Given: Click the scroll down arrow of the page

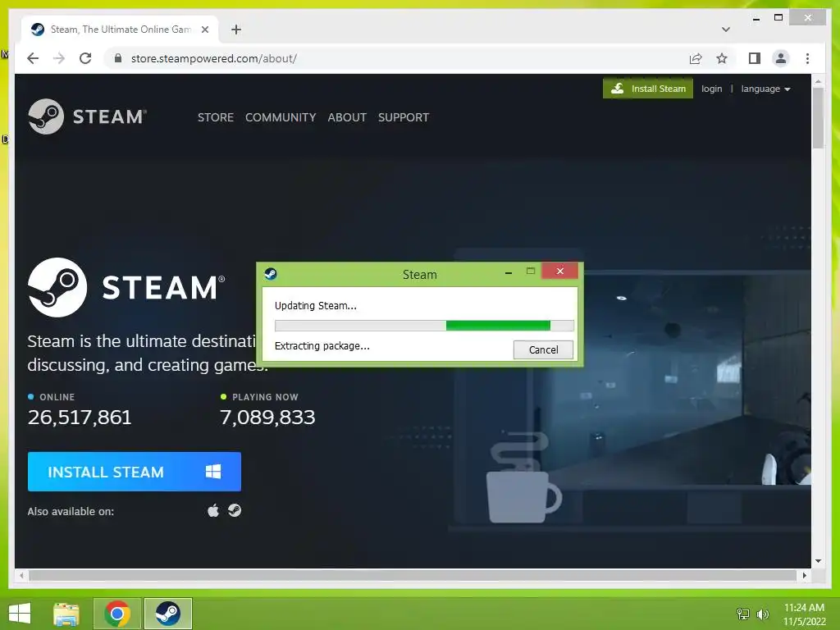Looking at the screenshot, I should [818, 561].
